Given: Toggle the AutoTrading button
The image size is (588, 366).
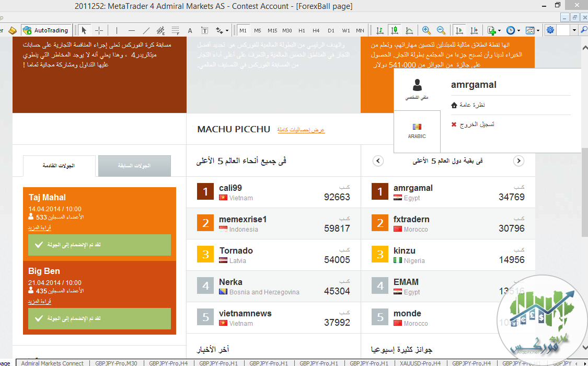Looking at the screenshot, I should click(46, 30).
